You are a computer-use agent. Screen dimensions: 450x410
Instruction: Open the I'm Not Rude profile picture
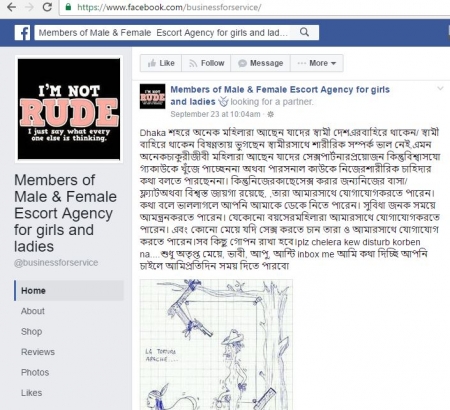69,109
